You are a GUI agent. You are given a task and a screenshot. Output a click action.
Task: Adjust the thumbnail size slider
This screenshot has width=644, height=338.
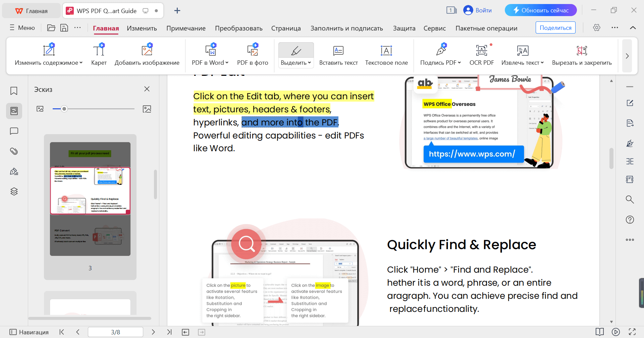(64, 109)
